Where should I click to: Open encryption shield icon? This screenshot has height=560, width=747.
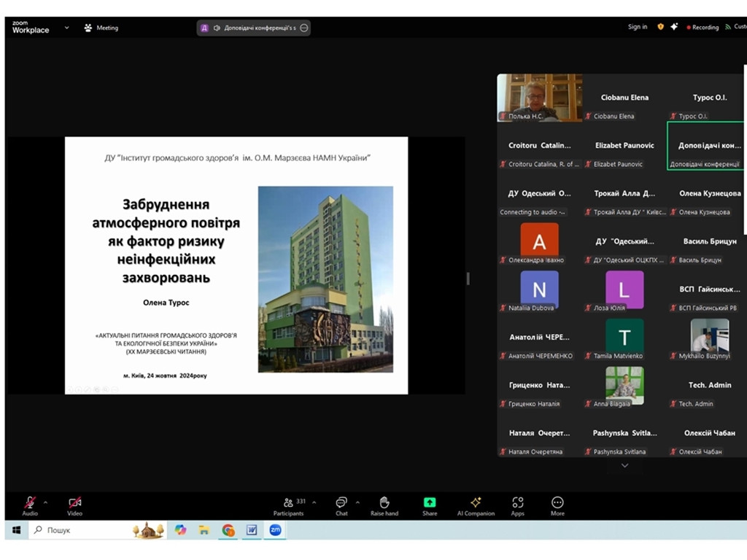660,27
